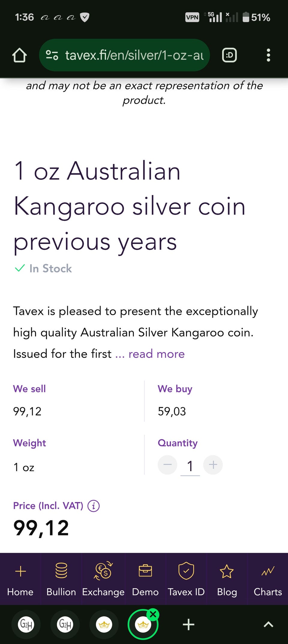The image size is (288, 644).
Task: Expand the tab strip with the chevron
Action: pos(268,624)
